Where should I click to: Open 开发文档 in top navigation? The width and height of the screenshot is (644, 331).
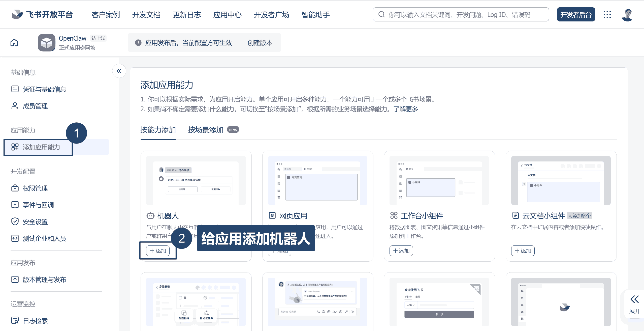(146, 15)
